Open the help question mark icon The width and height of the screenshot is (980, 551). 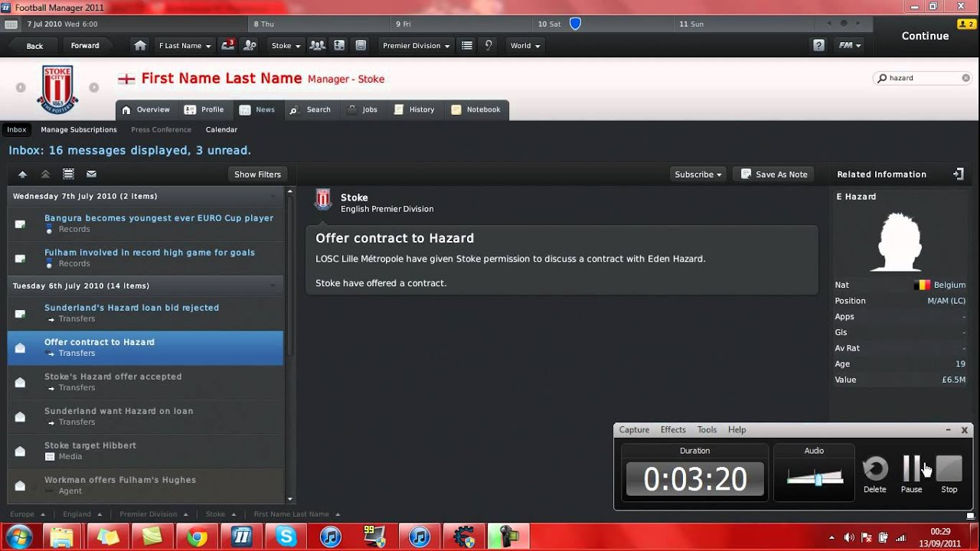[819, 46]
